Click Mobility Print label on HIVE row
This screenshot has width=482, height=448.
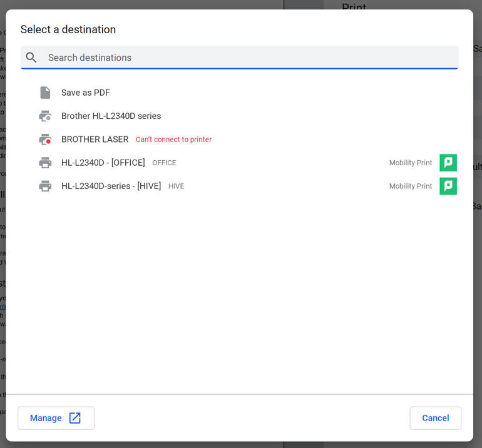point(411,186)
